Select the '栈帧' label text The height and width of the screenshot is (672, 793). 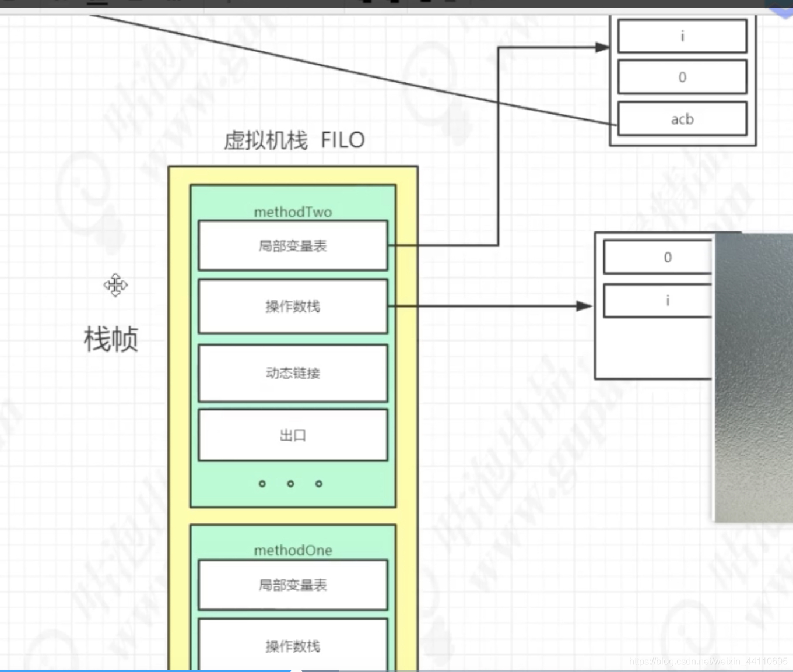click(111, 339)
